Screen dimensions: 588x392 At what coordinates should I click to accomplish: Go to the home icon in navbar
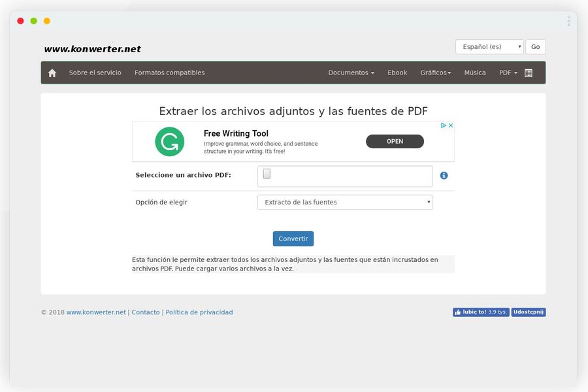[x=52, y=73]
